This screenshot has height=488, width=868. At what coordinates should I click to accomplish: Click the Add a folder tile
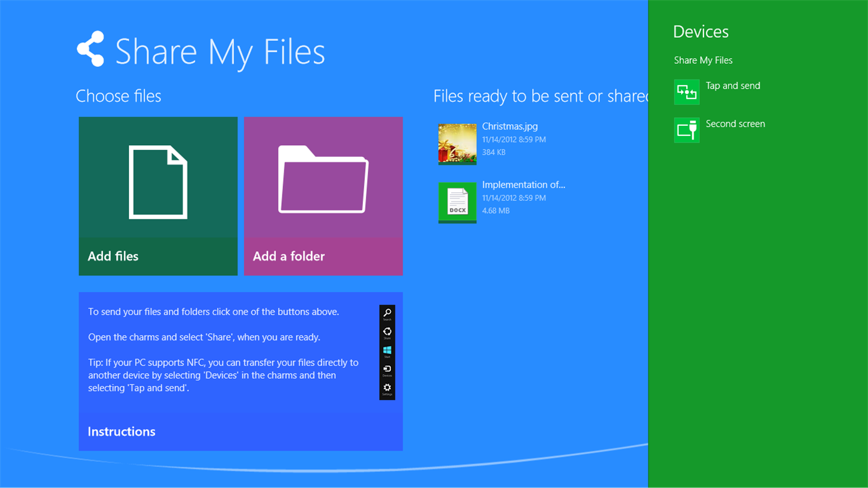323,196
